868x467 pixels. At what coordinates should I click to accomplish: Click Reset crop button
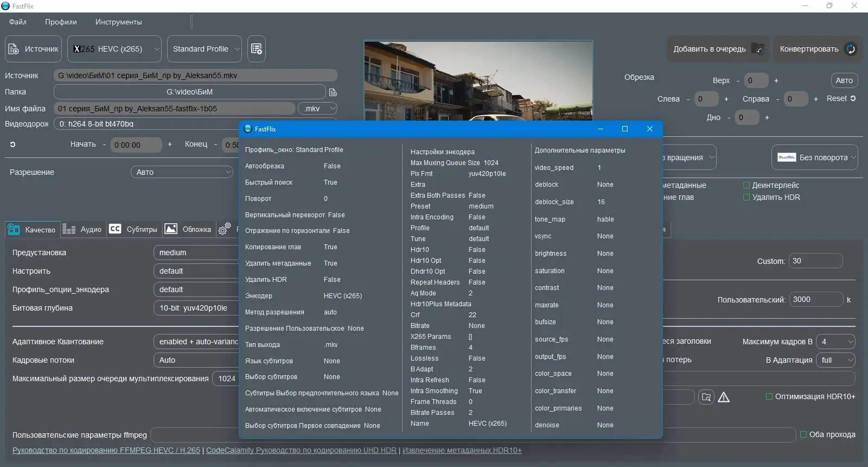(841, 98)
